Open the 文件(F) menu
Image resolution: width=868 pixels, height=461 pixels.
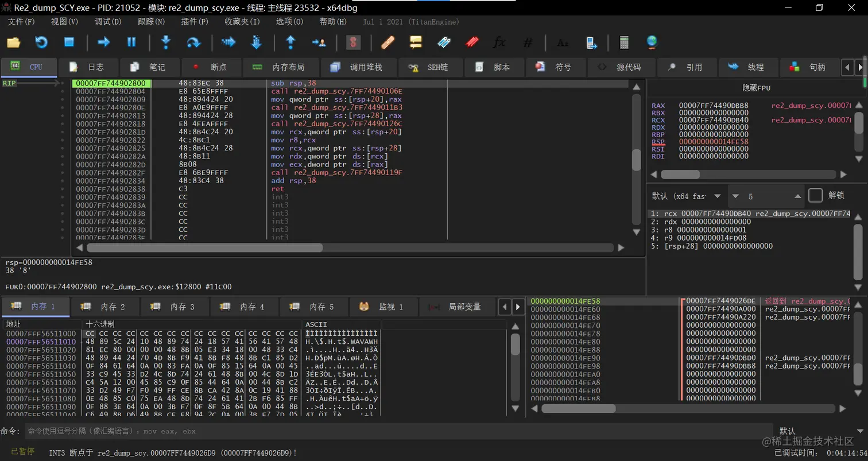pos(21,22)
